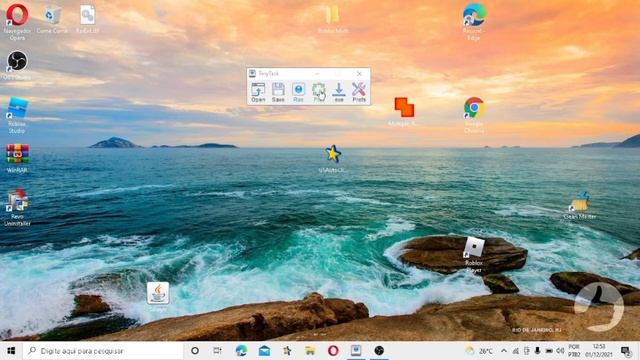Close the TinyTask window
Screen dimensions: 640x360
(x=359, y=73)
